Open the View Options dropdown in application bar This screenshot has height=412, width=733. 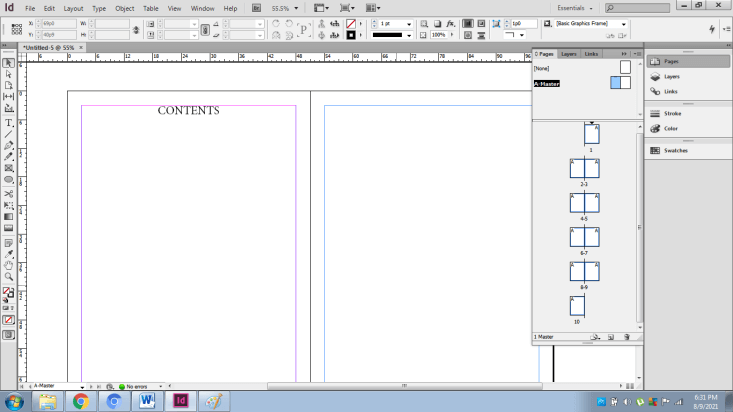(321, 8)
